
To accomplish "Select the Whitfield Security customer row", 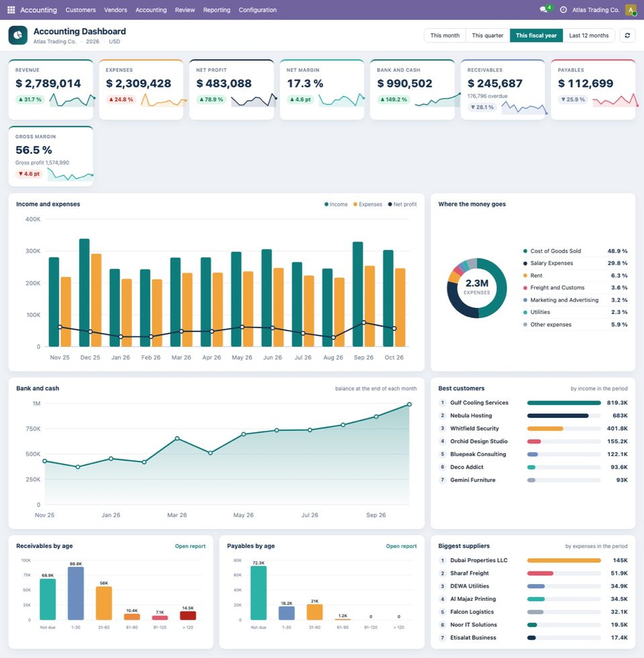I will pos(533,429).
